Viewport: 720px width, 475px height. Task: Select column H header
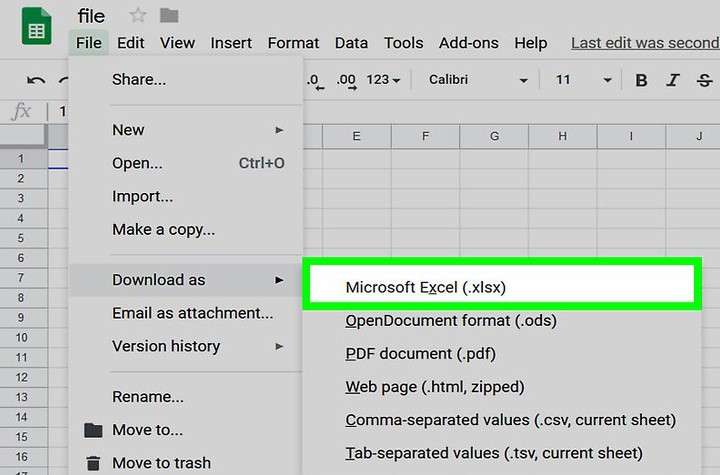(x=562, y=136)
